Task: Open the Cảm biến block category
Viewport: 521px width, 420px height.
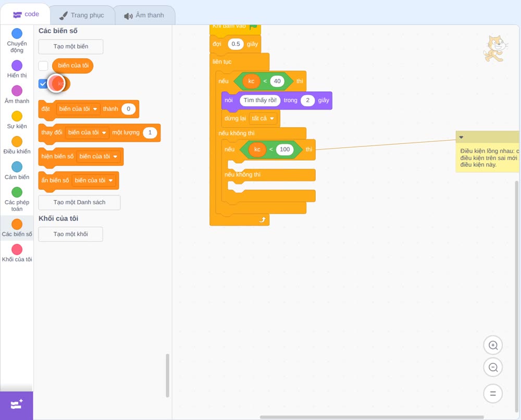Action: (17, 171)
